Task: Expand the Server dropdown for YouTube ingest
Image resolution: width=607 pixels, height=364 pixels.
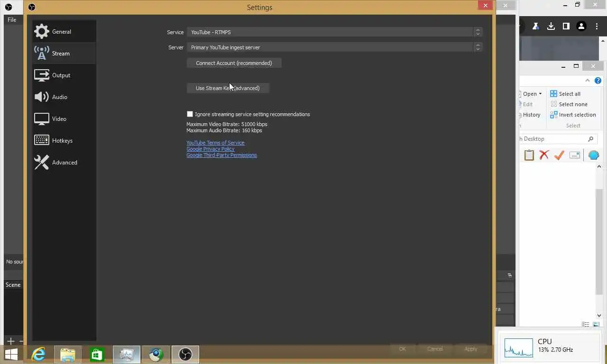Action: 334,47
